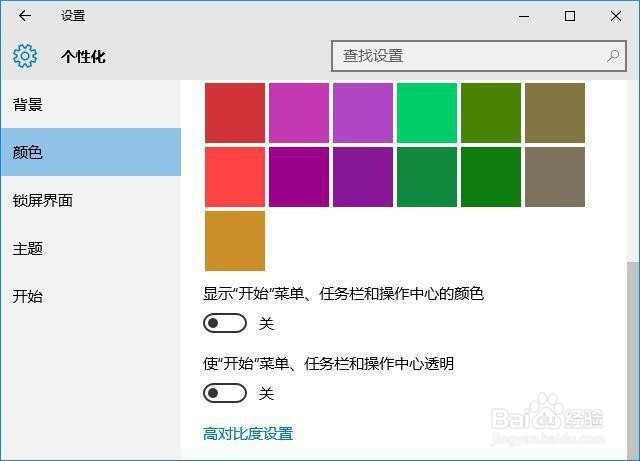Maximize the 设置 window
Viewport: 640px width, 461px height.
pyautogui.click(x=570, y=16)
